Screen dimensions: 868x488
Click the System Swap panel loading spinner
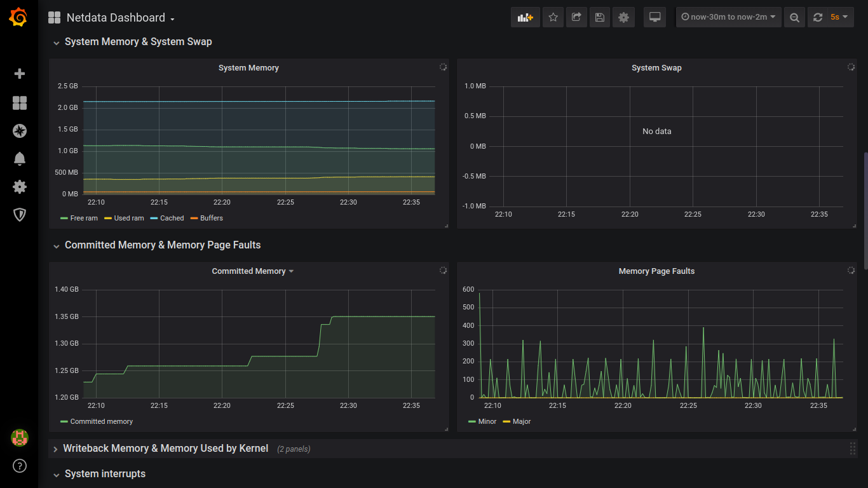(x=851, y=67)
